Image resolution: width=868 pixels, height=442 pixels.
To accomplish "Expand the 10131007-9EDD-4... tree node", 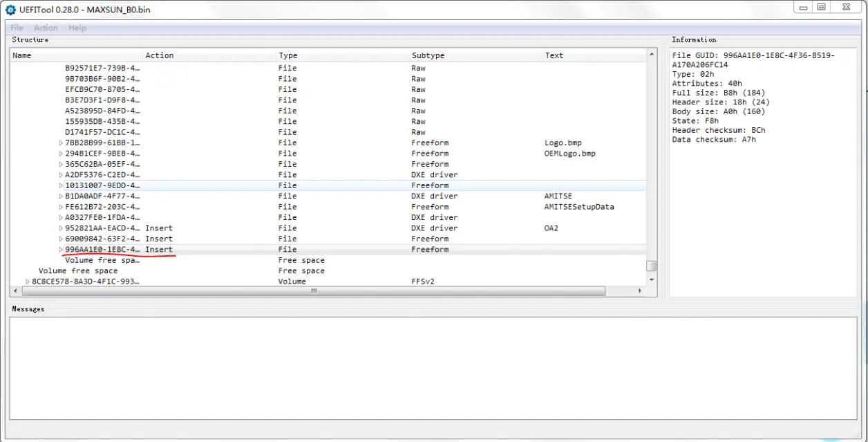I will point(61,185).
